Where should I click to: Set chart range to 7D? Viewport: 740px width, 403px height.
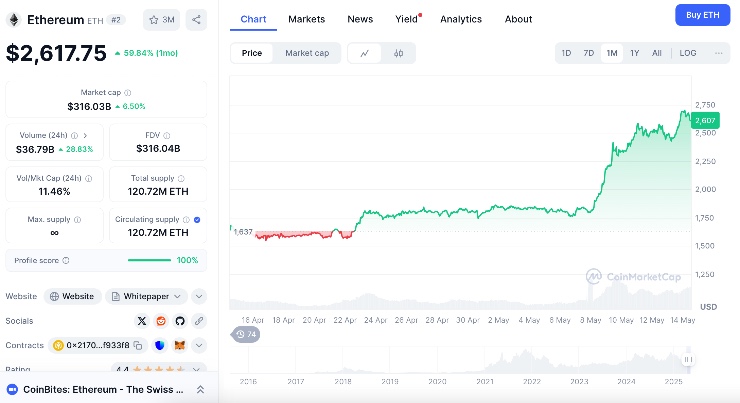tap(589, 53)
